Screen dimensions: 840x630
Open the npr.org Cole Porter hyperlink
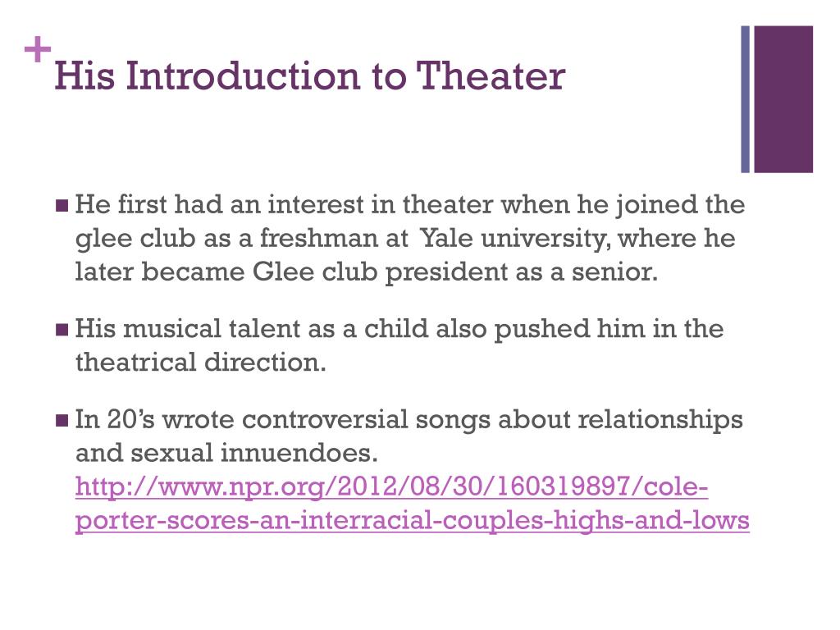(x=412, y=504)
